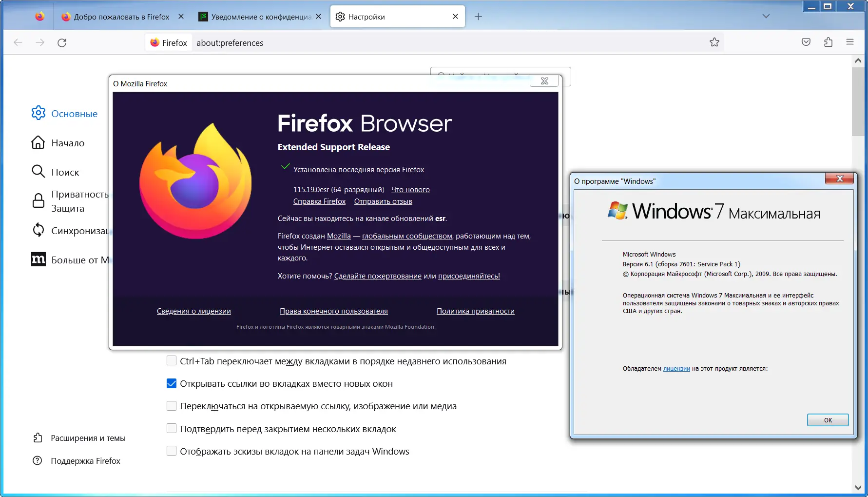This screenshot has width=868, height=497.
Task: Click the Расширения и темы puzzle icon
Action: [x=38, y=438]
